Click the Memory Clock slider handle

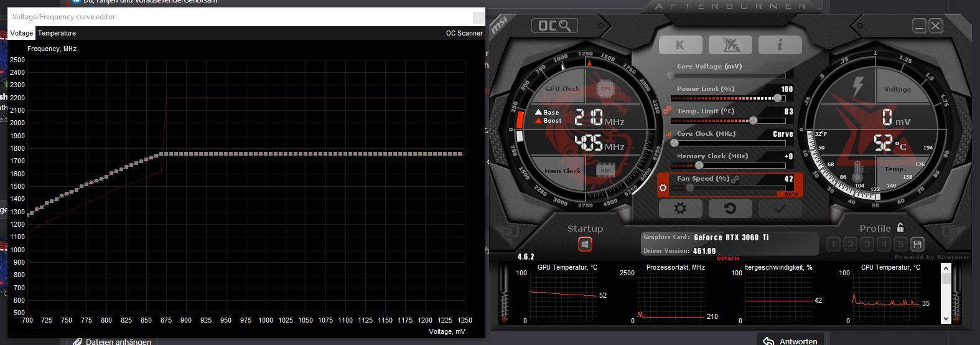tap(699, 166)
